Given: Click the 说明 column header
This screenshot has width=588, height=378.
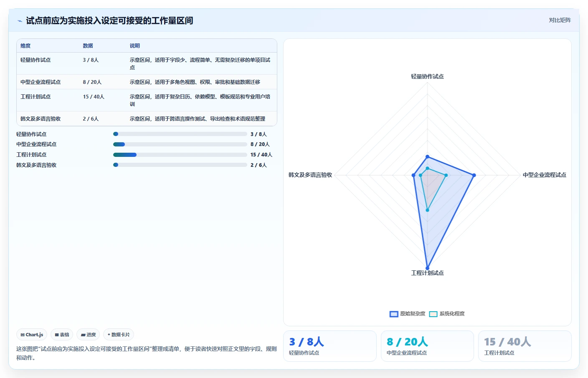Looking at the screenshot, I should click(134, 46).
